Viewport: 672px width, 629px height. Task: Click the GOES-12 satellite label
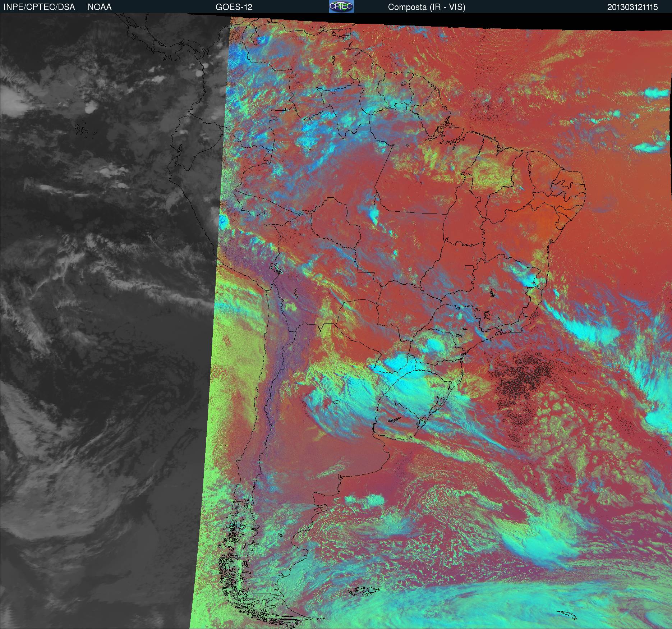click(234, 7)
